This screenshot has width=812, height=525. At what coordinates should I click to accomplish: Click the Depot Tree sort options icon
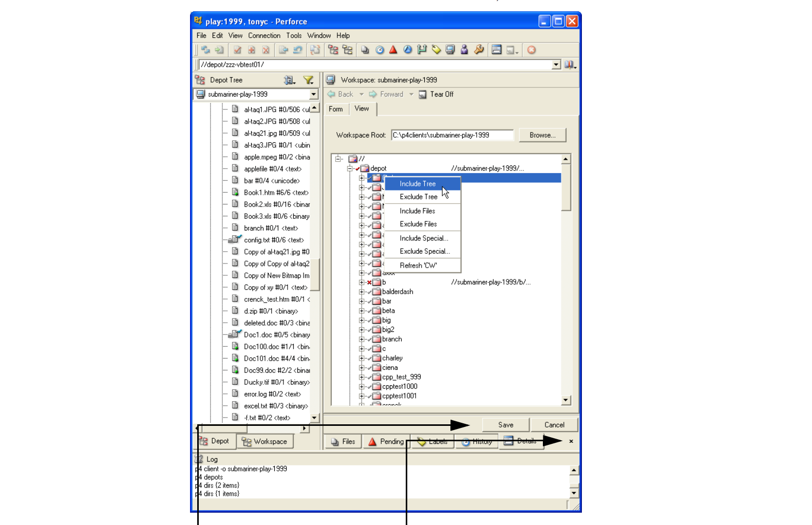coord(289,80)
